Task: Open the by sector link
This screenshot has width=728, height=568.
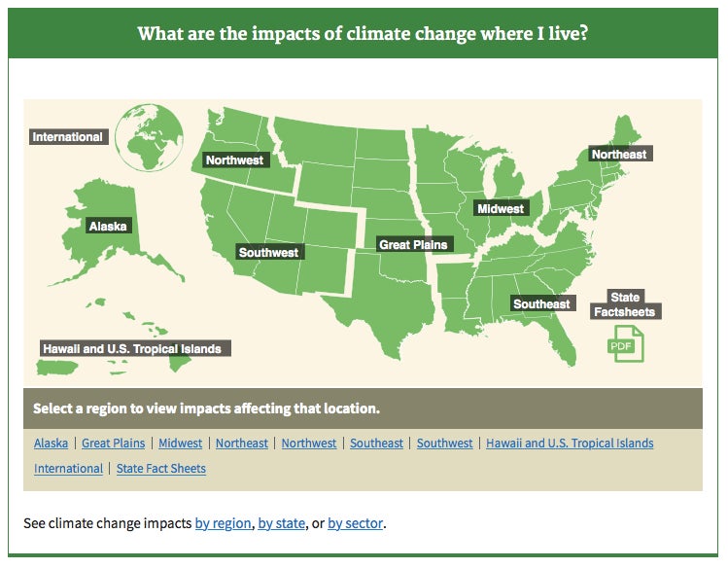Action: tap(355, 523)
